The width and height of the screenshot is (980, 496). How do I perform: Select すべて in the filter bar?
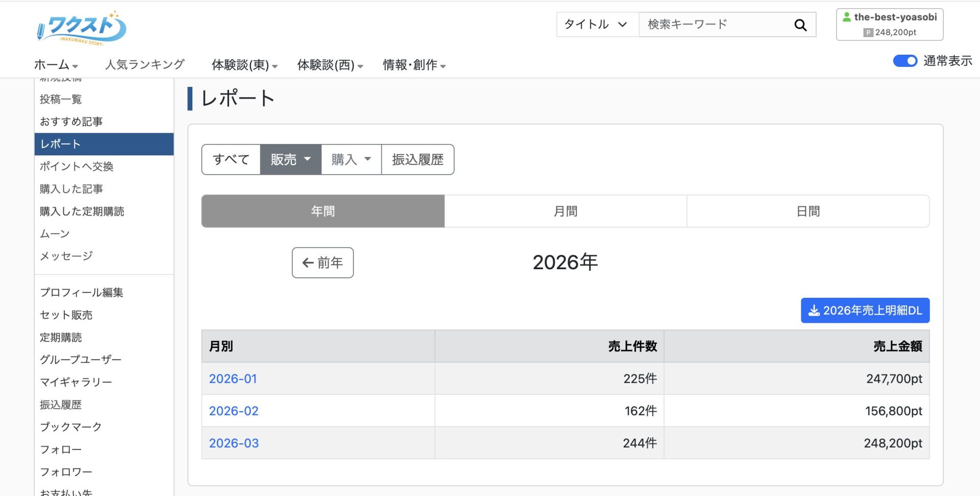[x=230, y=159]
